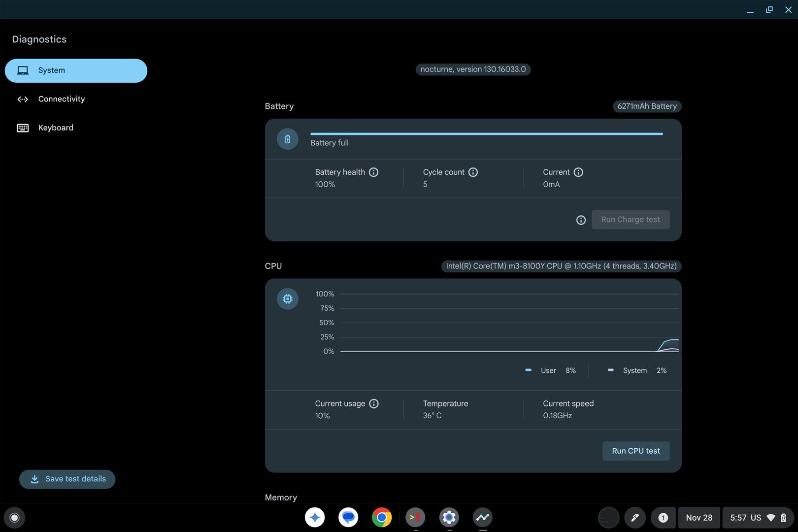This screenshot has width=798, height=532.
Task: Click the Current usage info icon
Action: tap(374, 403)
